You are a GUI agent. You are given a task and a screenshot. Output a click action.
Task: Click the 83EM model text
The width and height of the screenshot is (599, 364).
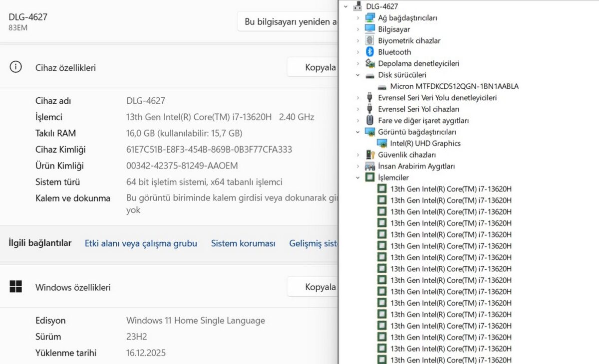[18, 28]
